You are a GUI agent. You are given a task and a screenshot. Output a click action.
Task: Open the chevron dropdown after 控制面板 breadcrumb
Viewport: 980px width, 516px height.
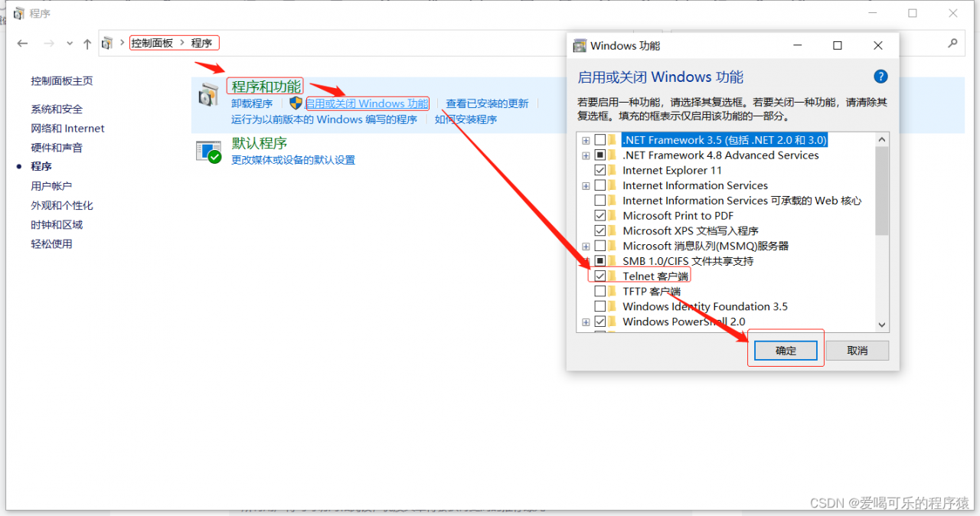(182, 43)
